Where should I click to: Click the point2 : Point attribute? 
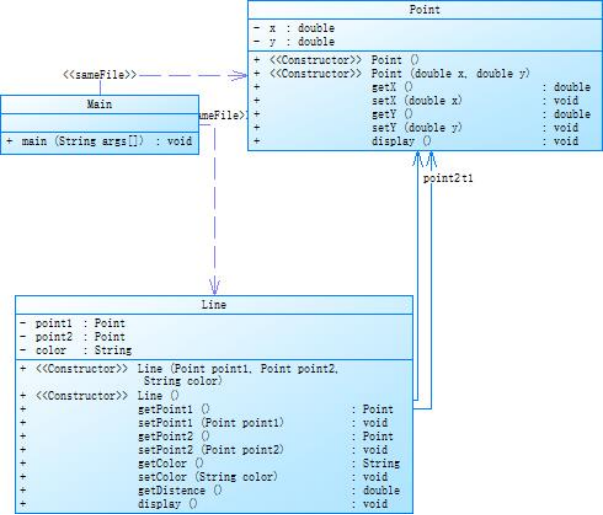click(73, 337)
